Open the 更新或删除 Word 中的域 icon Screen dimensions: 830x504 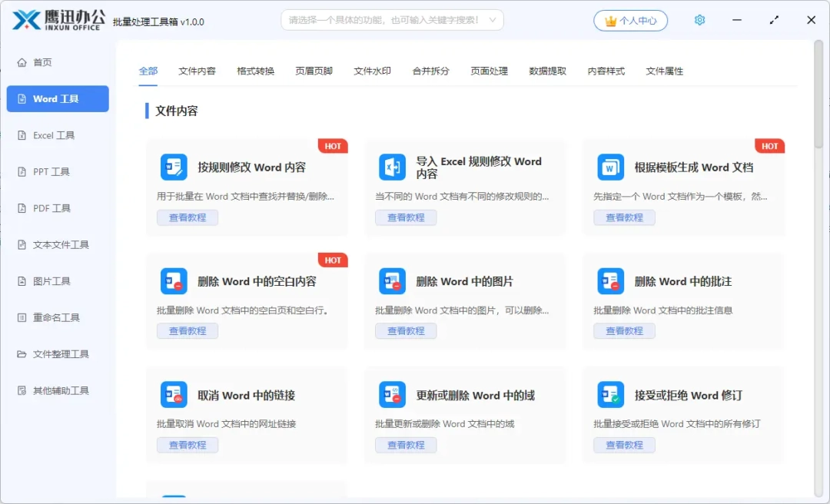click(x=392, y=394)
